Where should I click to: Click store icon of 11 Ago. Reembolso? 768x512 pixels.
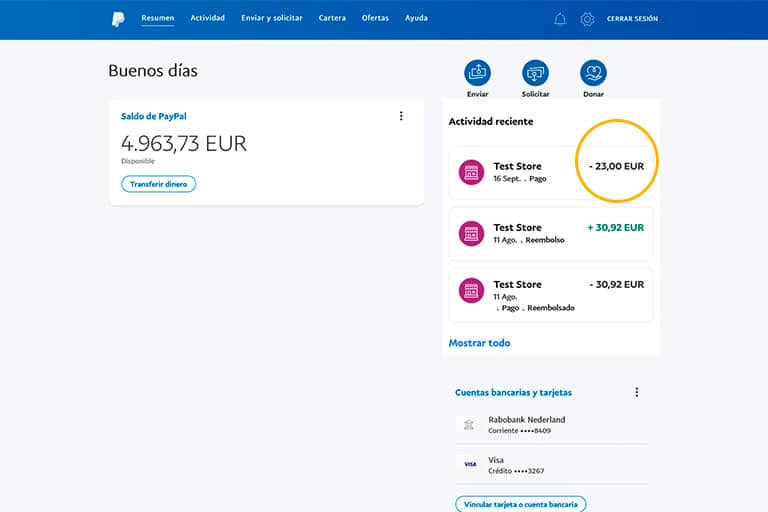(x=471, y=233)
